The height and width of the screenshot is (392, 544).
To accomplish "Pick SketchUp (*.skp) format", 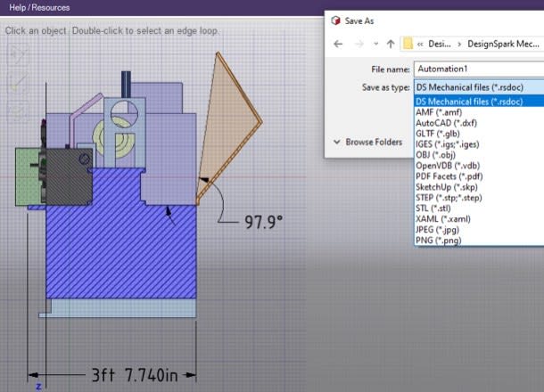I will 479,187.
